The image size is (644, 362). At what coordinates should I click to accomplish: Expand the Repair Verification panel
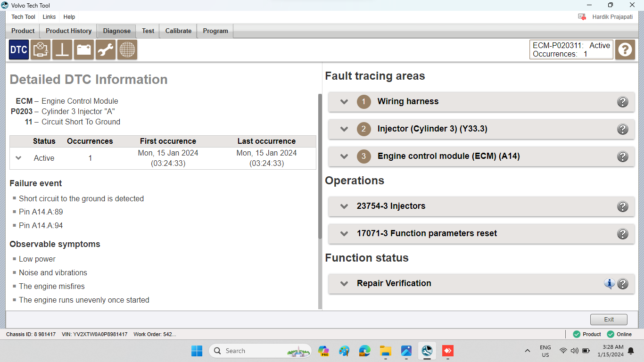point(344,283)
